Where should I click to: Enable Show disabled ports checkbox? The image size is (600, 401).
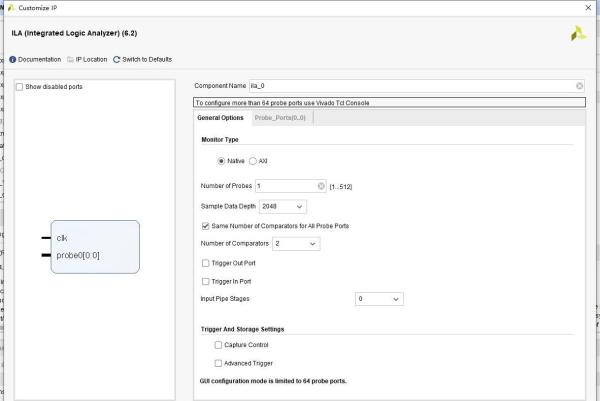20,86
